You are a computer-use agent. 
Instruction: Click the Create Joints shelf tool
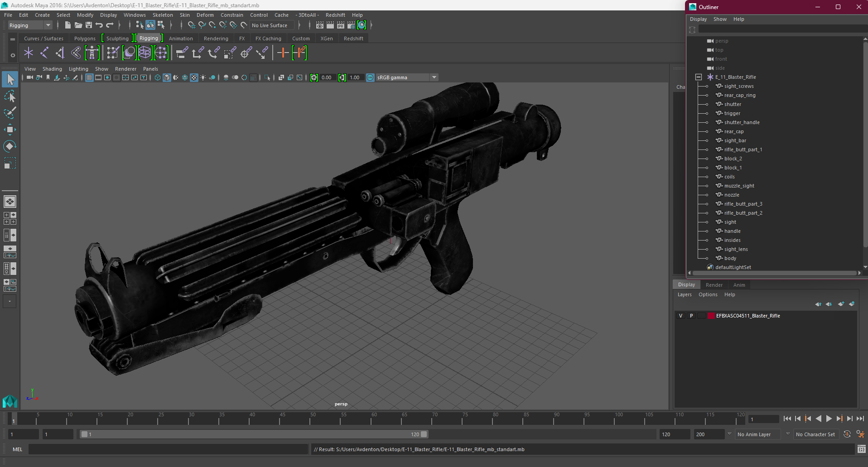(x=44, y=53)
